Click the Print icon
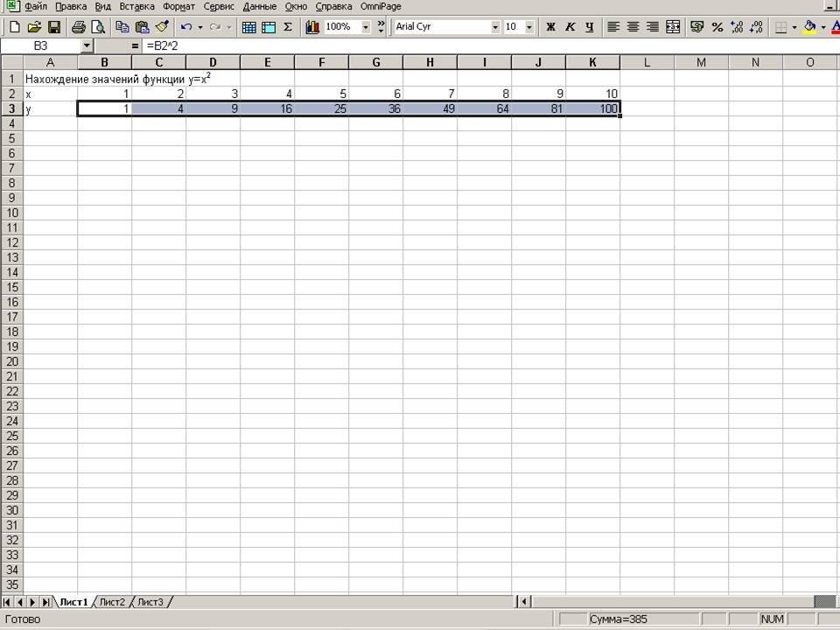 (x=79, y=27)
